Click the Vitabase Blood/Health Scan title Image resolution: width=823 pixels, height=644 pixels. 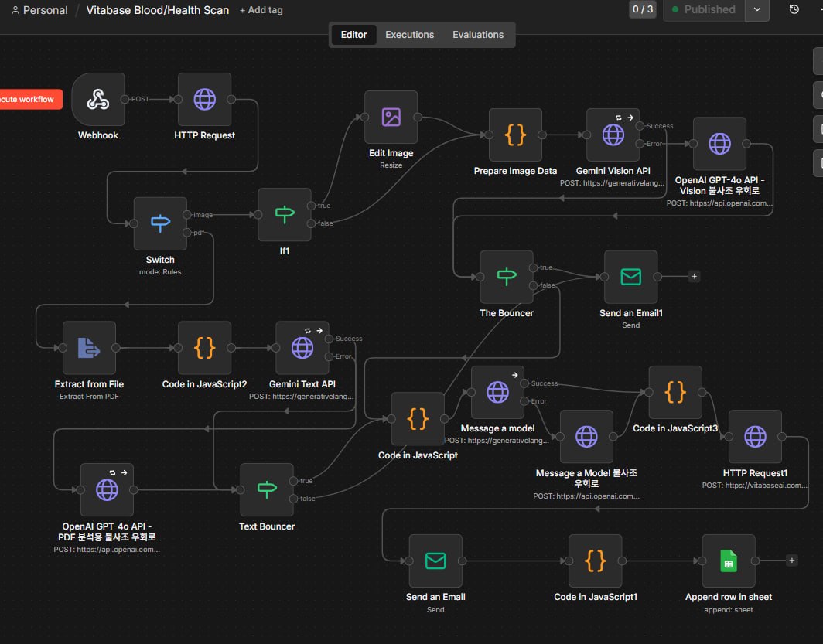[x=158, y=10]
